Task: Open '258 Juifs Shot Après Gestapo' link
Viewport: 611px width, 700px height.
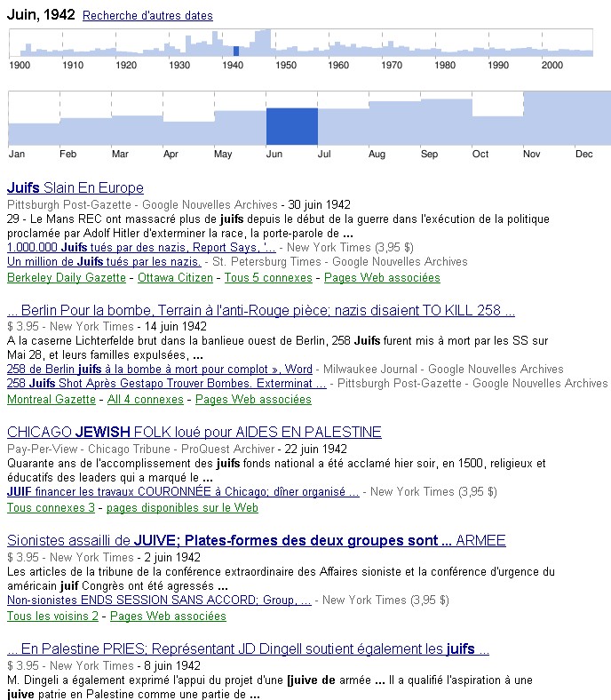Action: (x=166, y=384)
